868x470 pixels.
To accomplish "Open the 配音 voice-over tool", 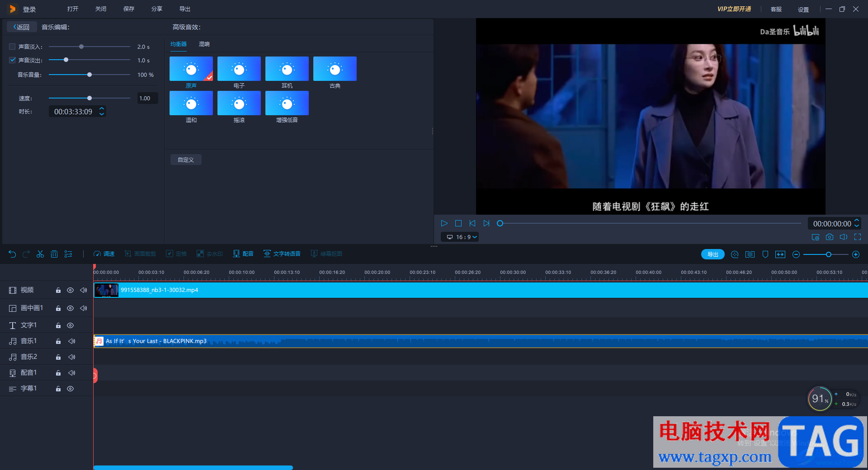I will (x=243, y=254).
